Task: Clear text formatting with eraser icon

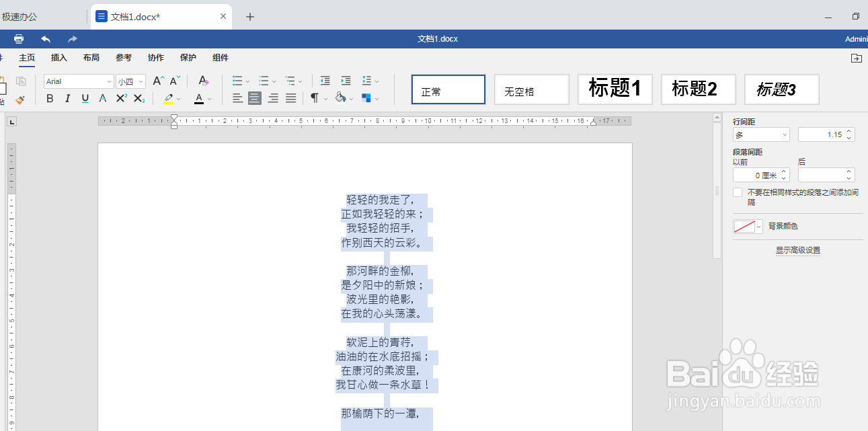Action: pyautogui.click(x=204, y=81)
